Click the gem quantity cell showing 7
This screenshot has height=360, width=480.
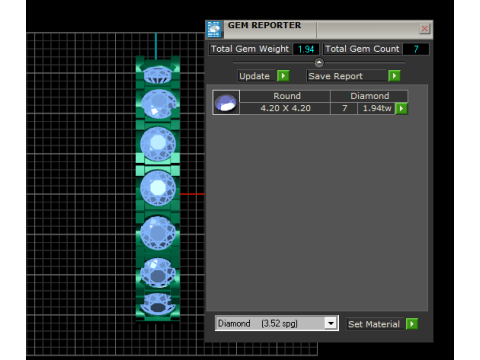pos(344,108)
